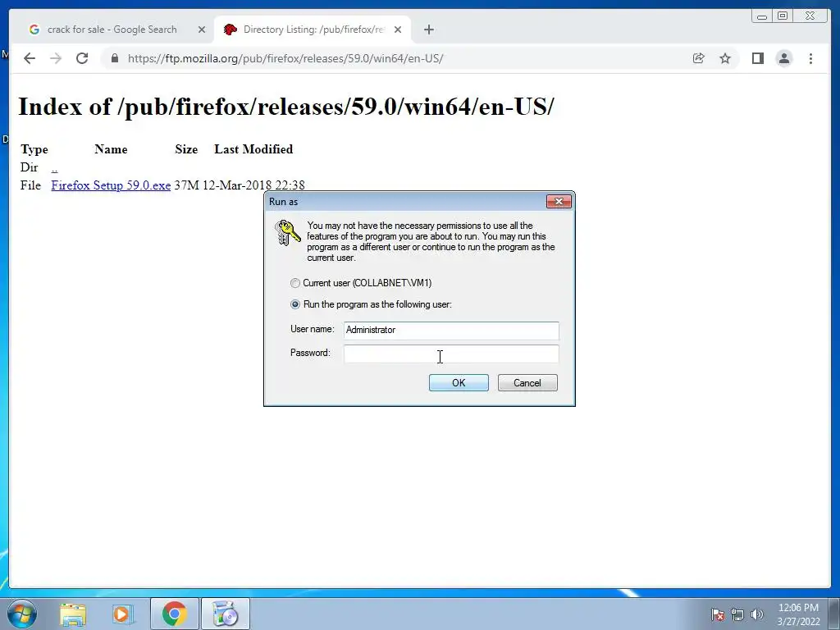Select the Current user (COLLABNET\VM1) radio button
840x630 pixels.
pyautogui.click(x=295, y=283)
